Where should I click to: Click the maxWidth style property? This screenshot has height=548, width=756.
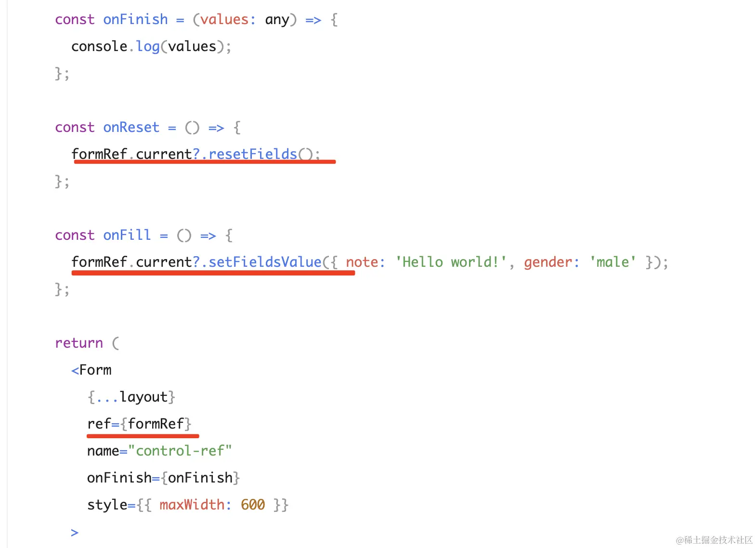pos(192,505)
